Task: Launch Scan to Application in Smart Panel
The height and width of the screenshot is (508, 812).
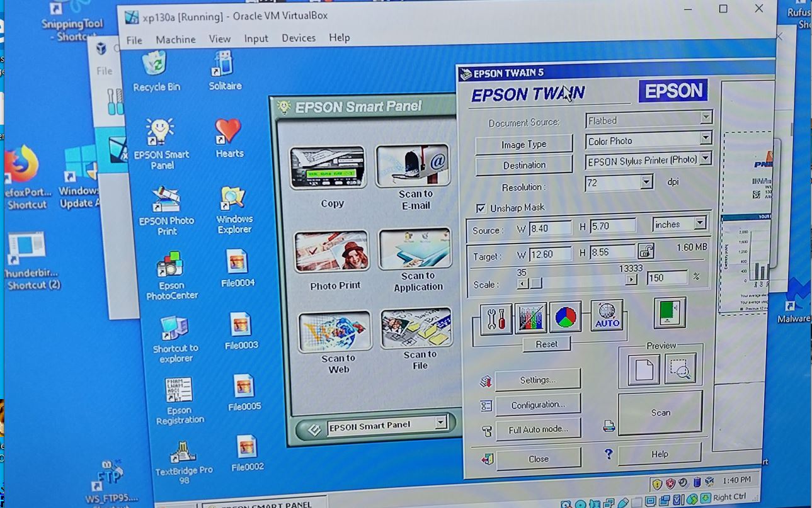Action: tap(415, 249)
